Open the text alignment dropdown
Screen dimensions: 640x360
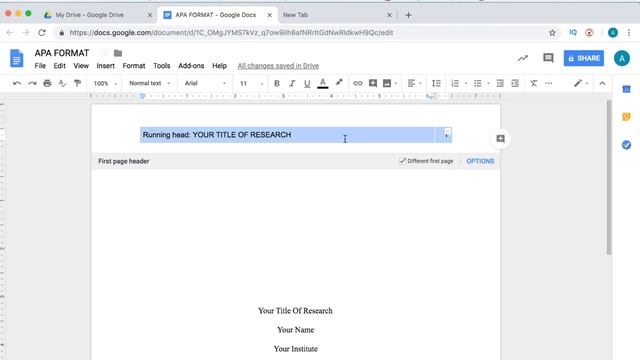pyautogui.click(x=414, y=83)
